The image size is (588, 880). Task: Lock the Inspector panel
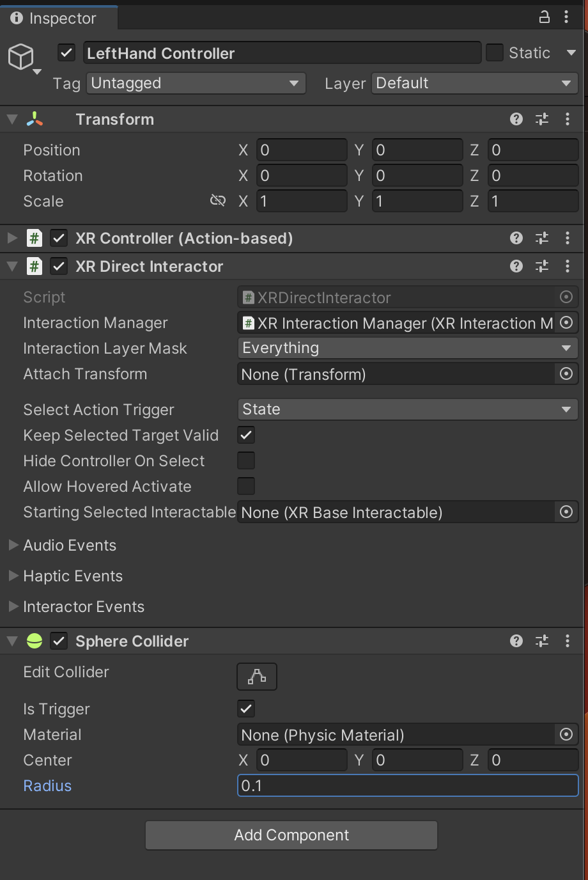click(545, 17)
